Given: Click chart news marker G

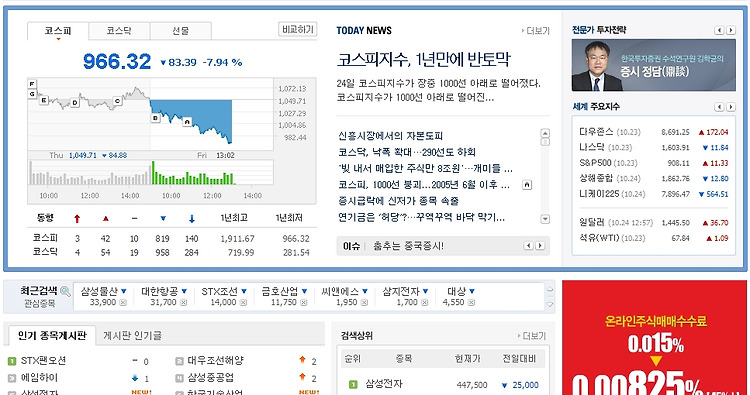Looking at the screenshot, I should pyautogui.click(x=32, y=94).
